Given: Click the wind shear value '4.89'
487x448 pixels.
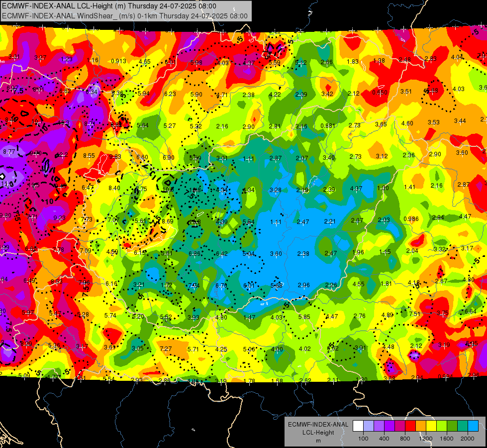Looking at the screenshot, I should click(x=388, y=315).
